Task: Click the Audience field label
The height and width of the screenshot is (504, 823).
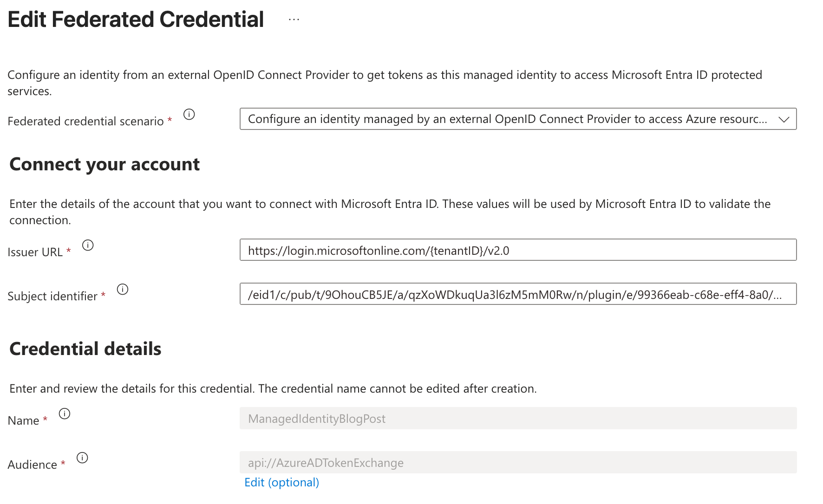Action: pos(32,465)
